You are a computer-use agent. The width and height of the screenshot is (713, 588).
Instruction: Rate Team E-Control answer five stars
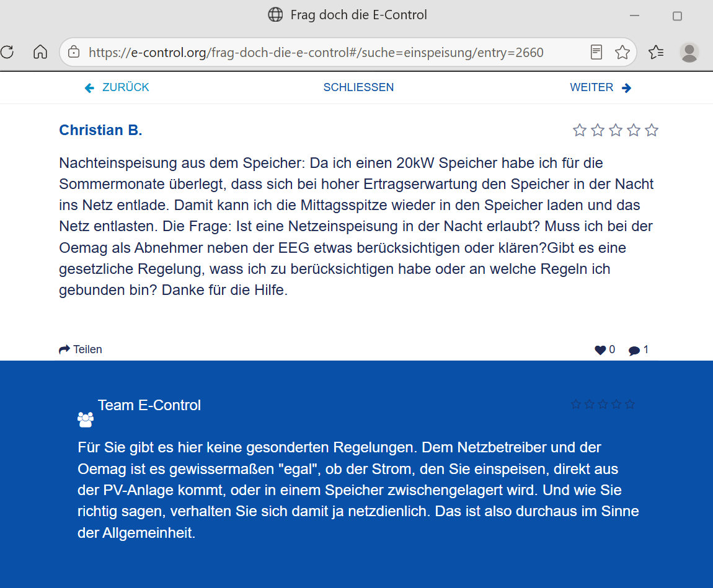click(630, 404)
